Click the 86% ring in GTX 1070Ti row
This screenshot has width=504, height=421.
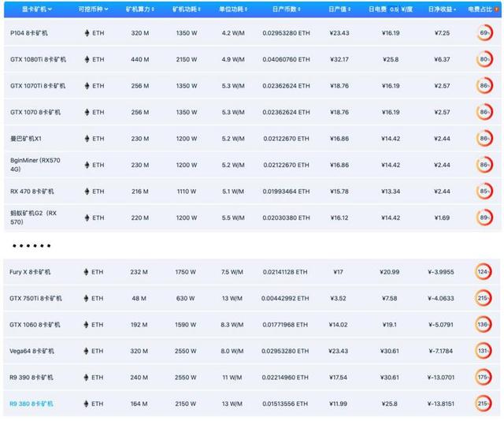(x=484, y=86)
